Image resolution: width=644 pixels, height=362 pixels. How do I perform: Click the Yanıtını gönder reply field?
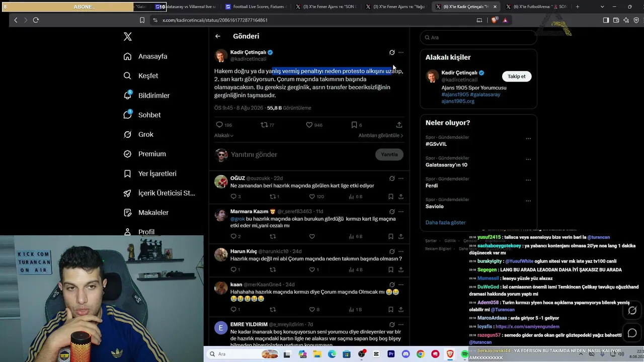click(301, 154)
